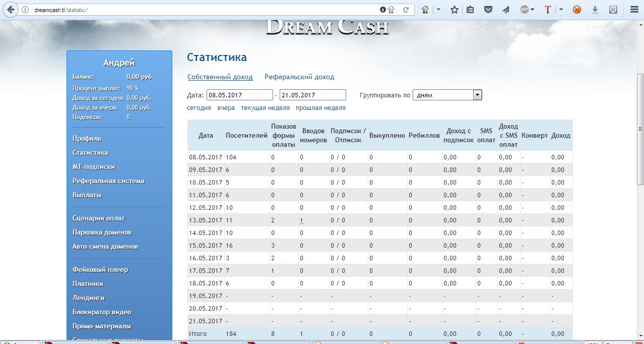Bookmark this page with the star icon
The image size is (644, 344).
[454, 10]
